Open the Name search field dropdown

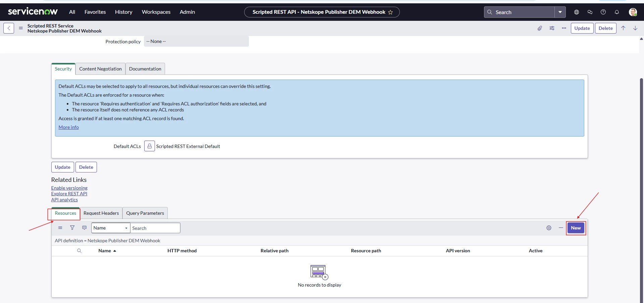[111, 228]
